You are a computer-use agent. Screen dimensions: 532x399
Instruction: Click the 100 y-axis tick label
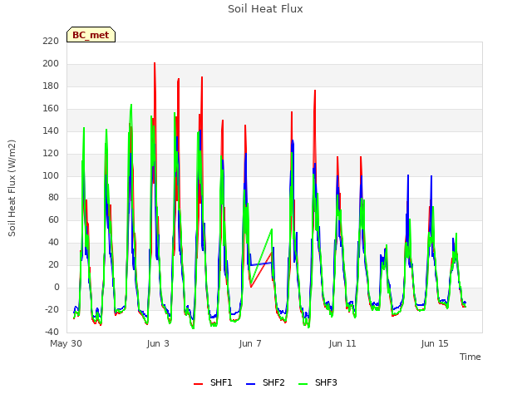tap(51, 175)
